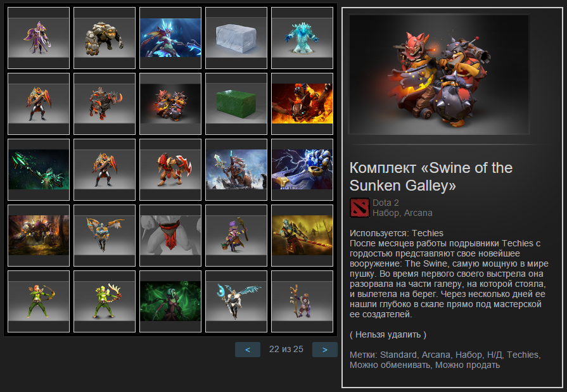Select the archer with antler bow item
This screenshot has height=392, width=567.
(x=105, y=301)
